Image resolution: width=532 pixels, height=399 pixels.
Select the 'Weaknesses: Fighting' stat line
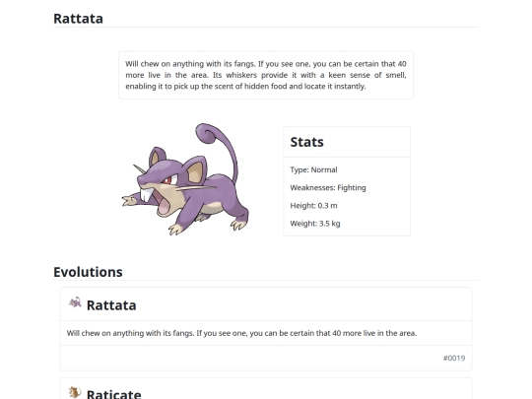pos(328,187)
